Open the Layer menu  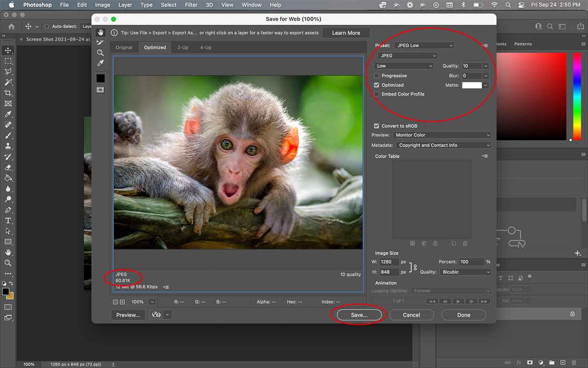click(x=125, y=5)
